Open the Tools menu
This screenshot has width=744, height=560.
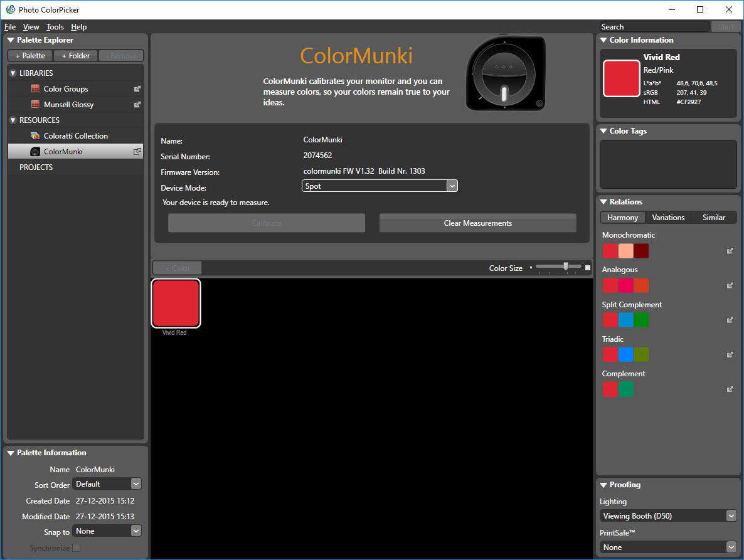(55, 27)
